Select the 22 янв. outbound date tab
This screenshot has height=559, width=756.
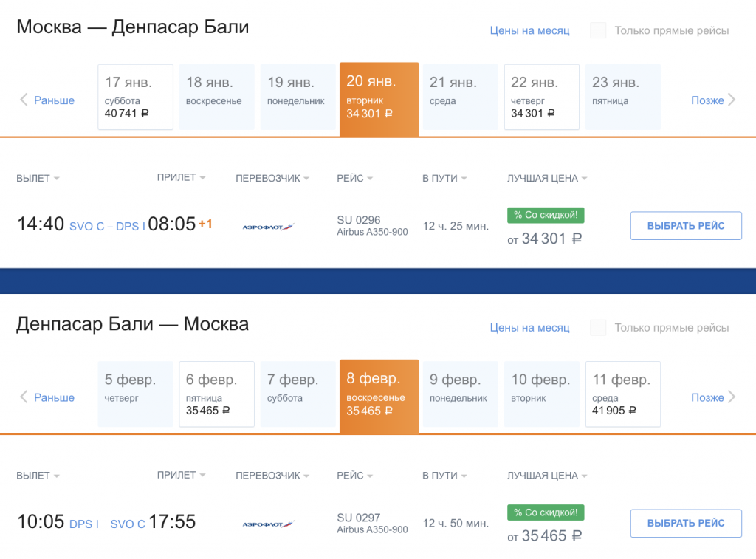click(541, 97)
